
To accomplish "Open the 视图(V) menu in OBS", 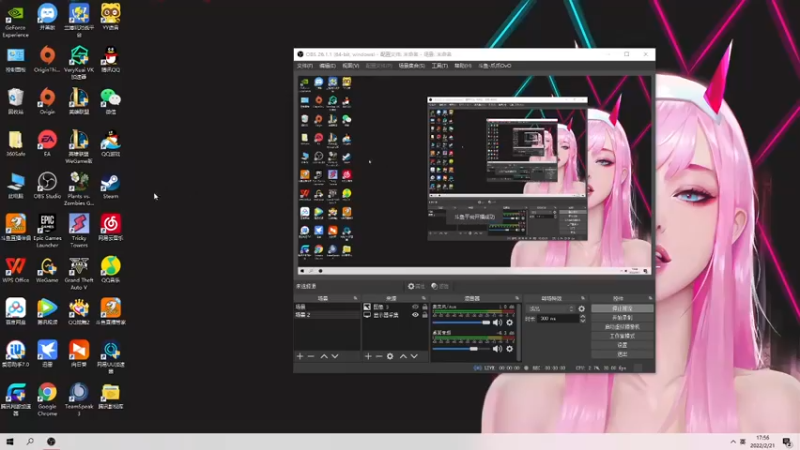I will (351, 66).
